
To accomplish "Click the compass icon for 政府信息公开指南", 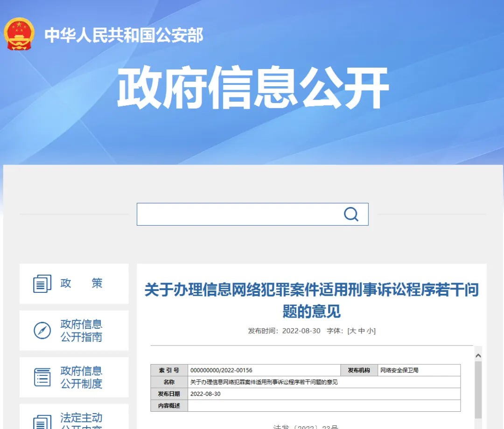I will click(42, 331).
